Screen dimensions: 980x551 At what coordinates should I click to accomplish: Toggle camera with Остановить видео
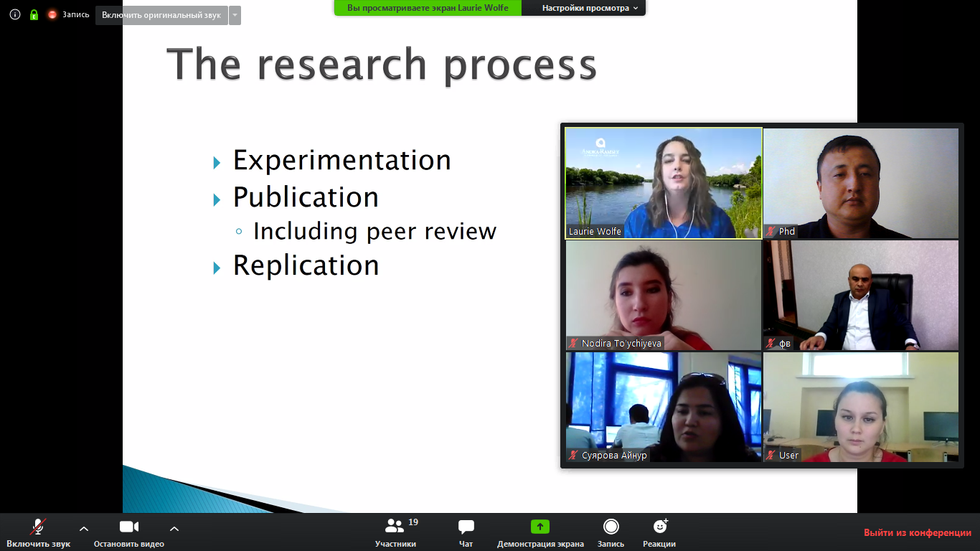click(129, 532)
